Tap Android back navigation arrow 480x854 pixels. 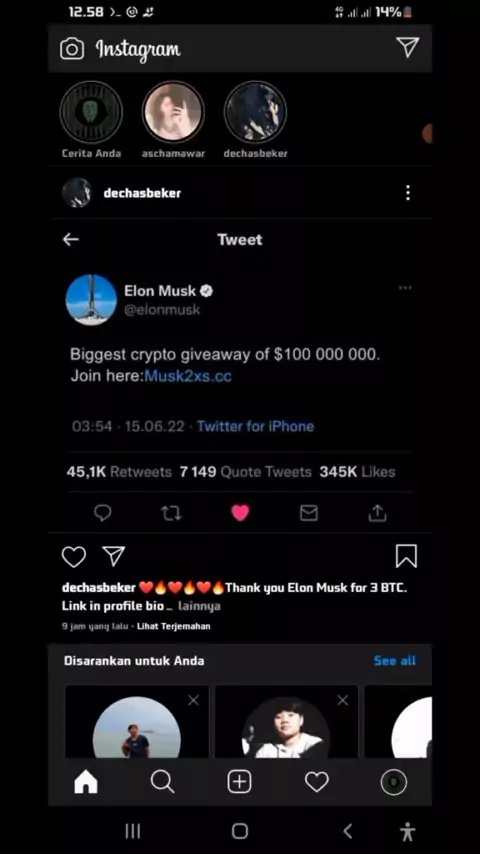point(348,831)
